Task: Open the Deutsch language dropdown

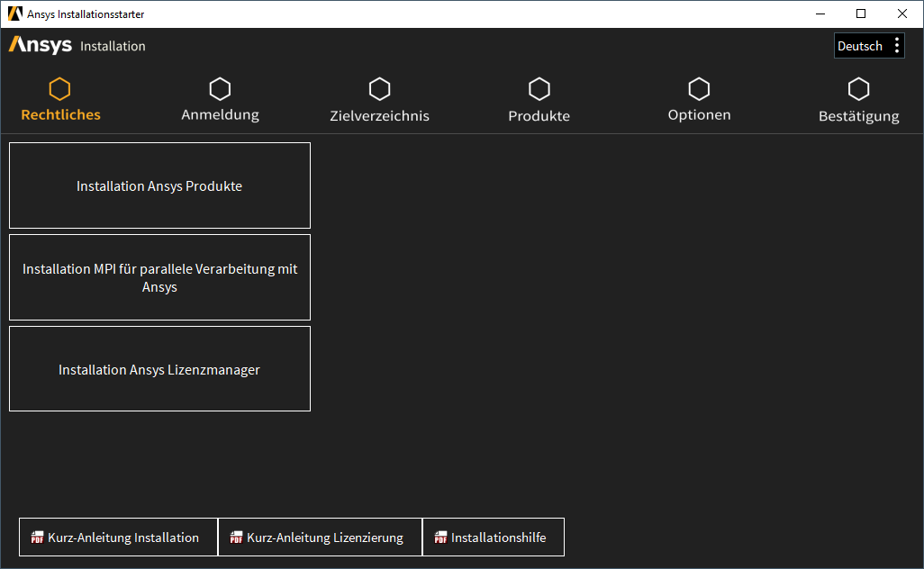Action: pos(869,45)
